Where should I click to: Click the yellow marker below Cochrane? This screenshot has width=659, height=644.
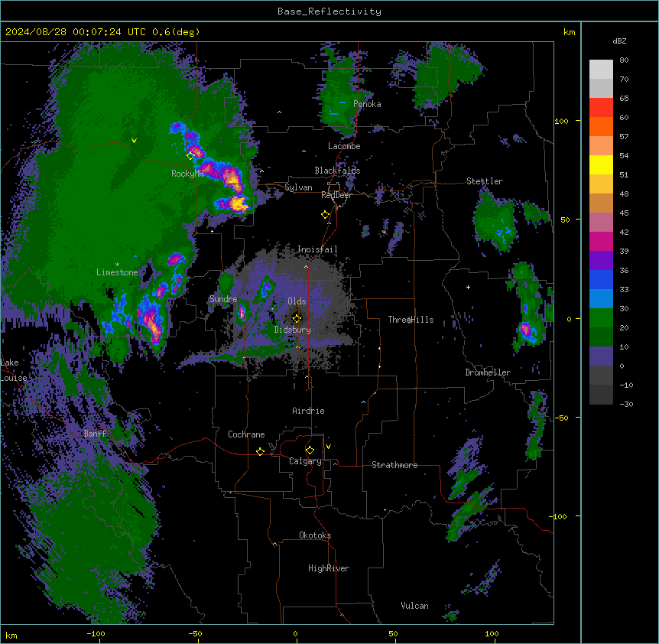[260, 451]
